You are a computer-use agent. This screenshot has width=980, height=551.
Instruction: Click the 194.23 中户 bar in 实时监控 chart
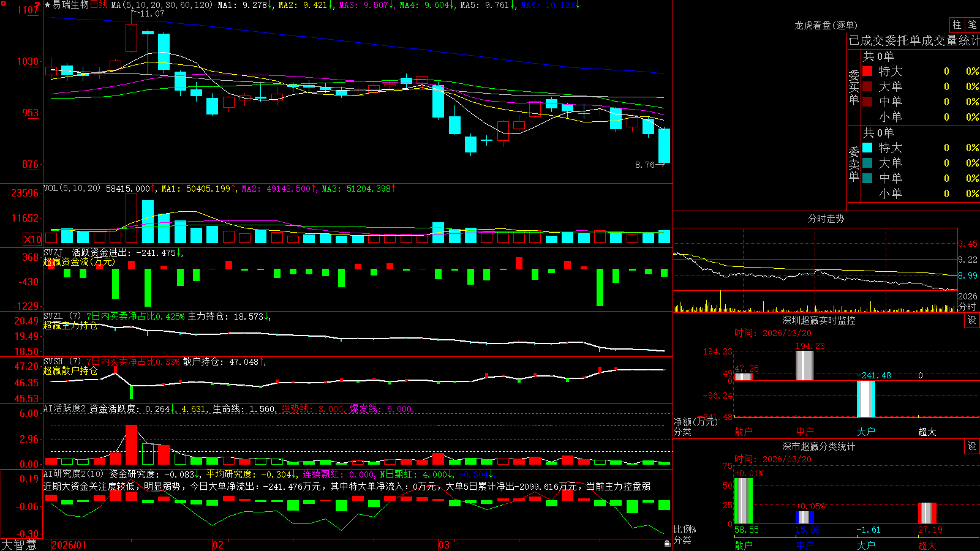coord(805,365)
